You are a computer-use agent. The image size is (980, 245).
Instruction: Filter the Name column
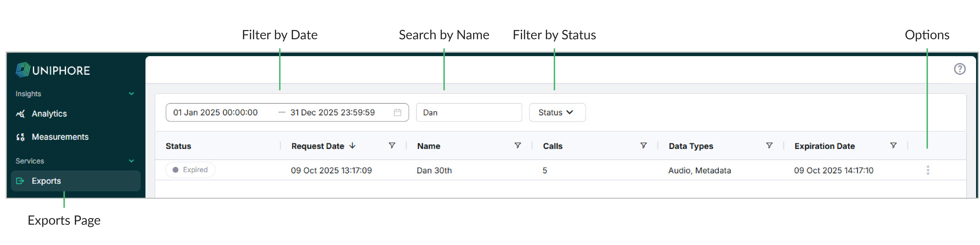[517, 146]
